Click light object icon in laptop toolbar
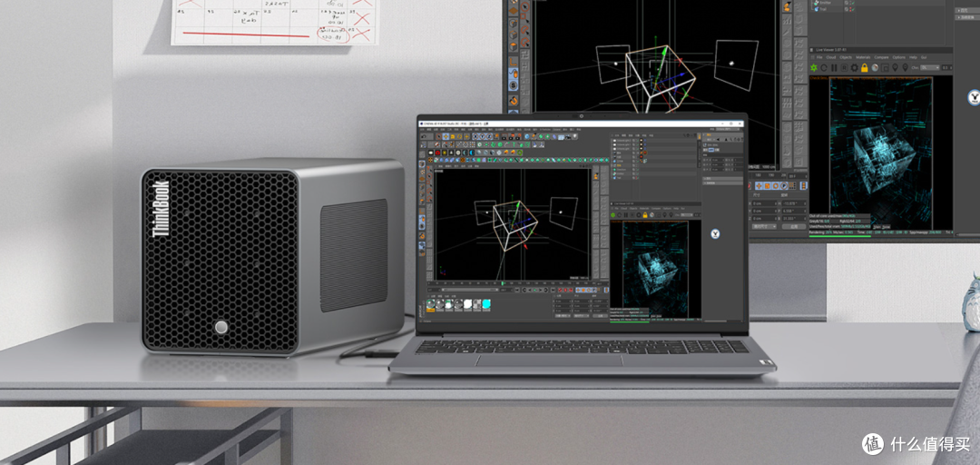The image size is (980, 465). [574, 136]
